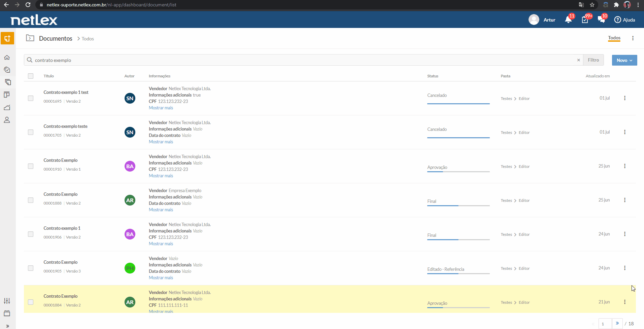Select checkbox for document 00001888
Image resolution: width=644 pixels, height=329 pixels.
[31, 200]
